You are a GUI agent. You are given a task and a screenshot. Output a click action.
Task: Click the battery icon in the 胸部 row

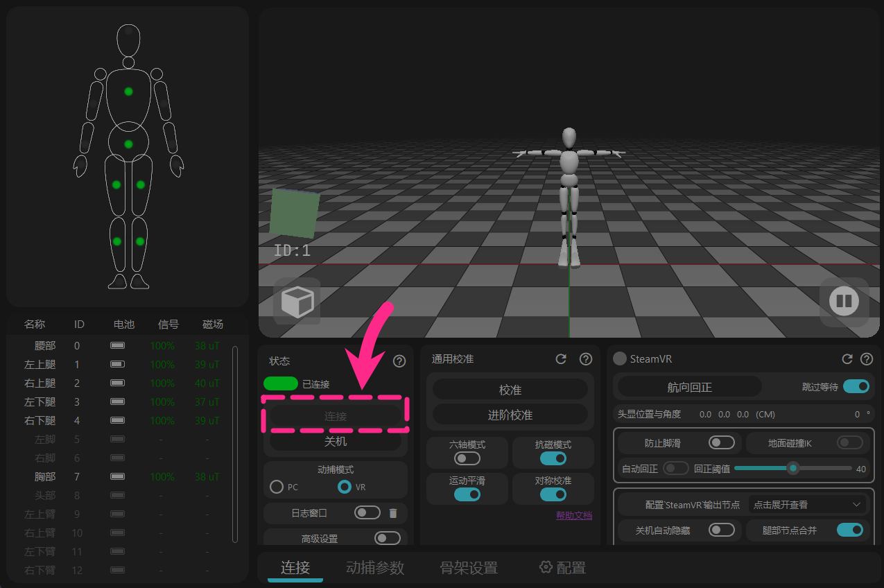tap(118, 477)
